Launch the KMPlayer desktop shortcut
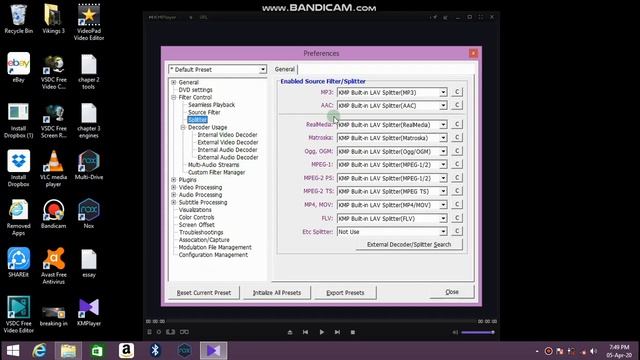Image resolution: width=640 pixels, height=360 pixels. coord(89,312)
